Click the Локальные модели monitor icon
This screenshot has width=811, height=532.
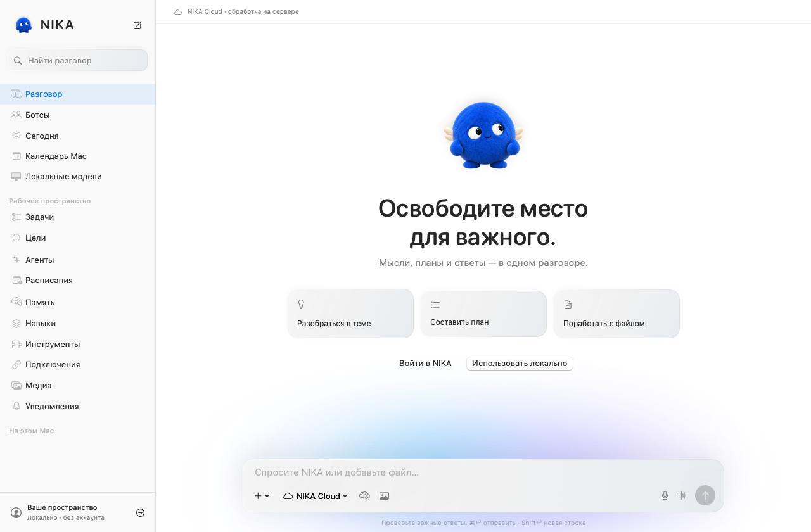(16, 176)
